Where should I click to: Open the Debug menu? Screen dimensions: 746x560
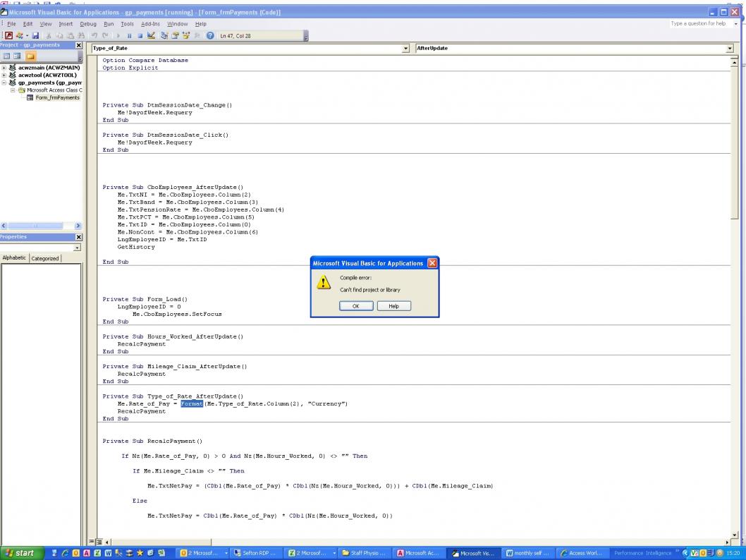pyautogui.click(x=88, y=24)
